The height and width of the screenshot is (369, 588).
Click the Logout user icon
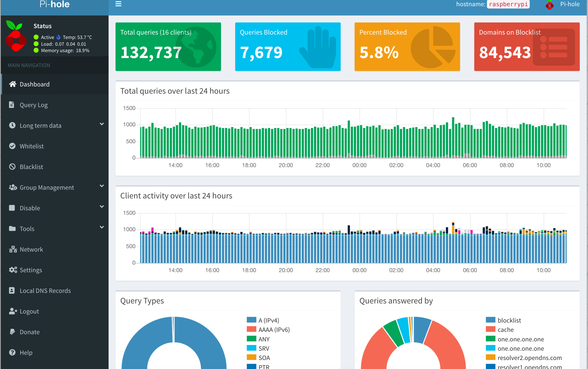[13, 311]
